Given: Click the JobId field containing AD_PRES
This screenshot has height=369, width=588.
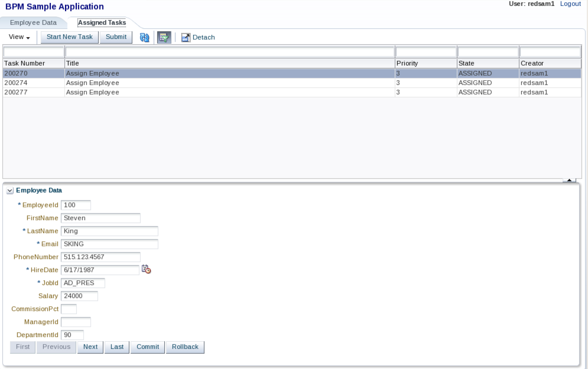Looking at the screenshot, I should coord(83,283).
